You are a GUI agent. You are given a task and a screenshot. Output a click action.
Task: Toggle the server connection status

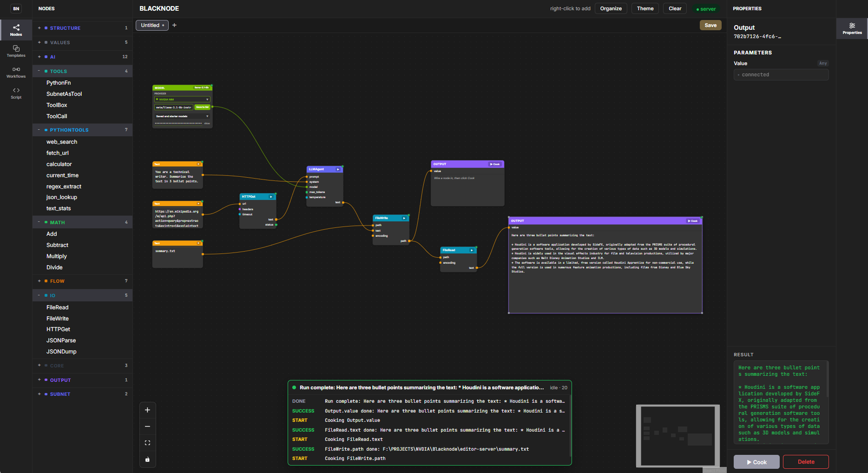click(x=706, y=9)
